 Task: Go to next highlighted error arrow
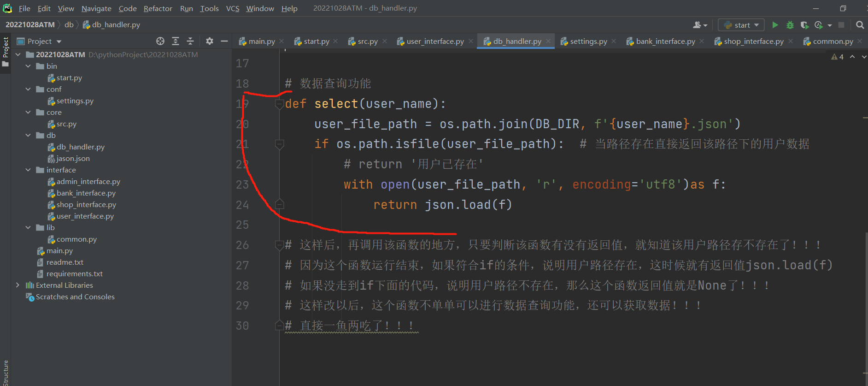[x=864, y=57]
